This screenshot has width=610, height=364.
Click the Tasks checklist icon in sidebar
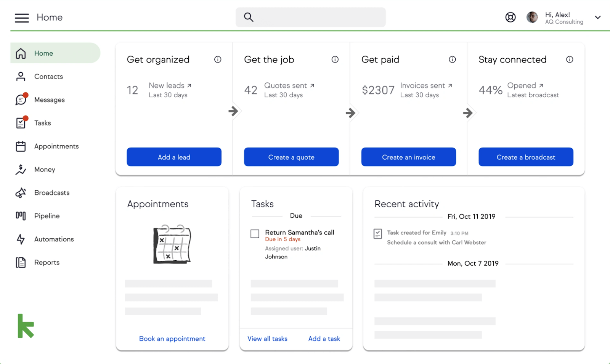[21, 123]
